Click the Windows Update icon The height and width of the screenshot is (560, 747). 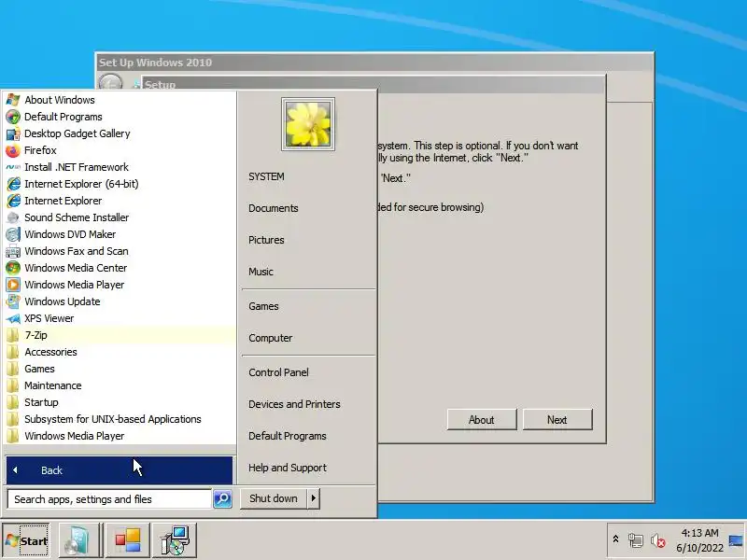click(13, 301)
